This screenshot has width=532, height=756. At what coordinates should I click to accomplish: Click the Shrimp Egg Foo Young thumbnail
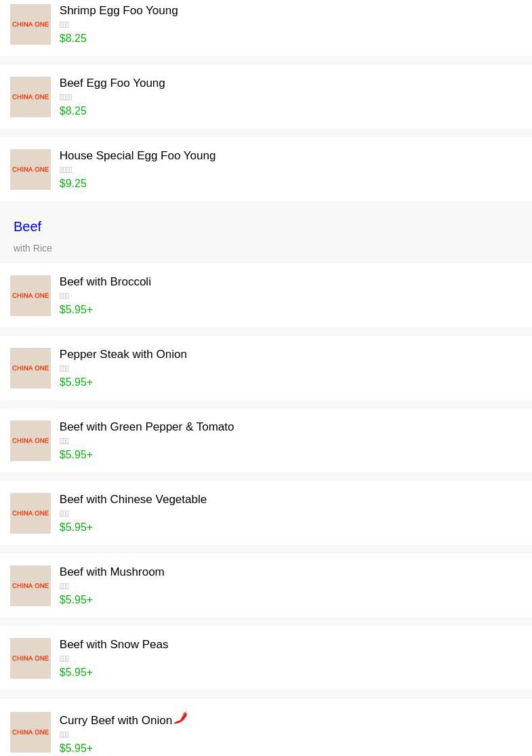point(30,24)
